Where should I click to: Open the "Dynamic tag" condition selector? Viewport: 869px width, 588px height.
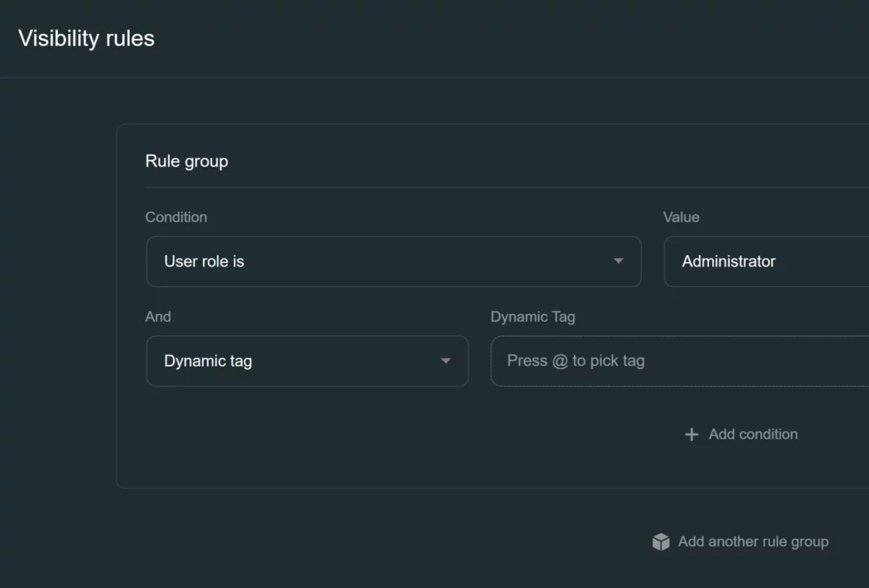(x=307, y=361)
